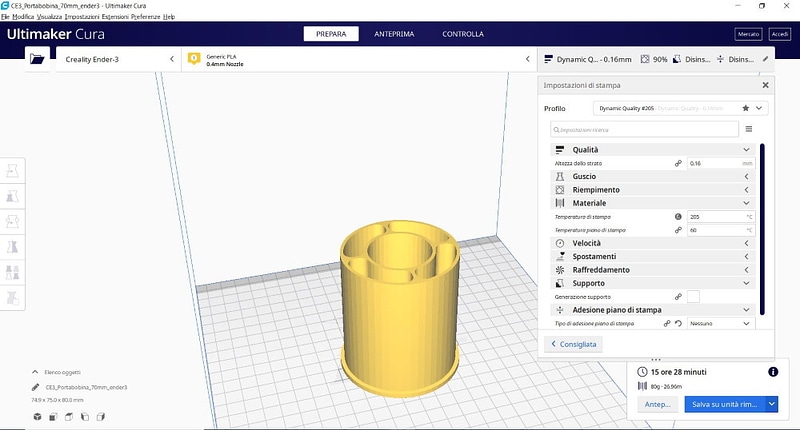
Task: Open the Help menu
Action: pos(169,16)
